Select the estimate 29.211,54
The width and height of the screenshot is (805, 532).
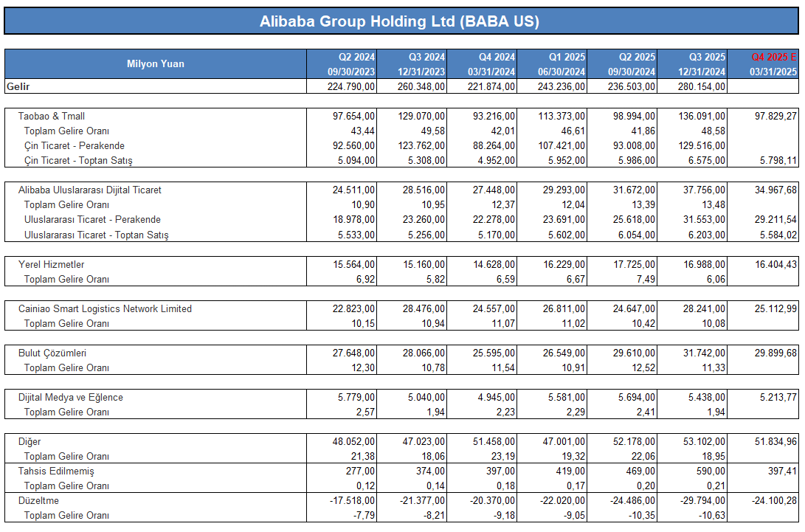click(775, 220)
